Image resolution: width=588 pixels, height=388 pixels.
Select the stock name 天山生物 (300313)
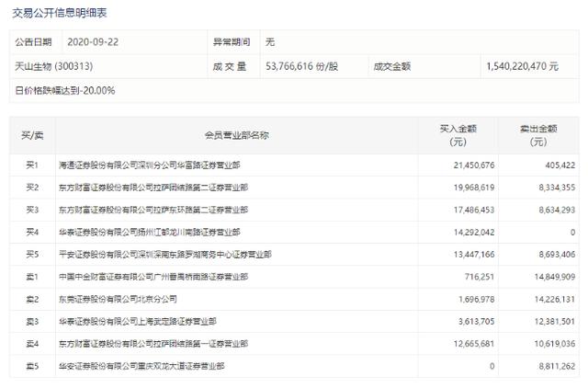tap(53, 66)
